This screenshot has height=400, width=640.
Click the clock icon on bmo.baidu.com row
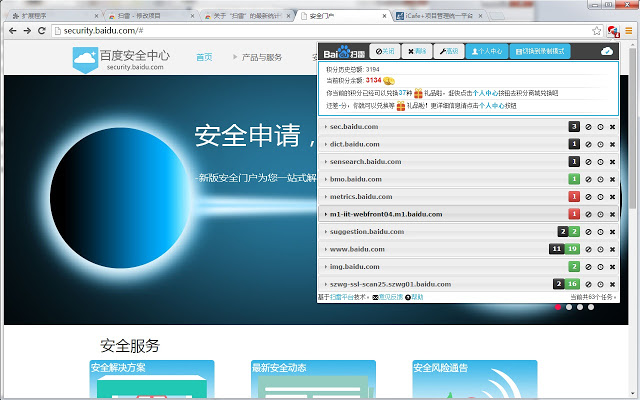coord(600,180)
